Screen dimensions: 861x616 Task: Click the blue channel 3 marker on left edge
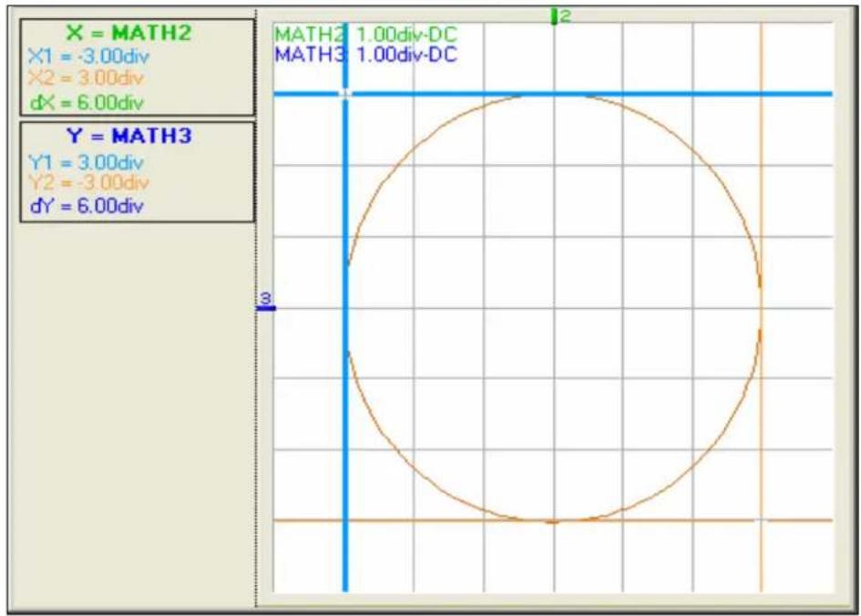pyautogui.click(x=266, y=302)
